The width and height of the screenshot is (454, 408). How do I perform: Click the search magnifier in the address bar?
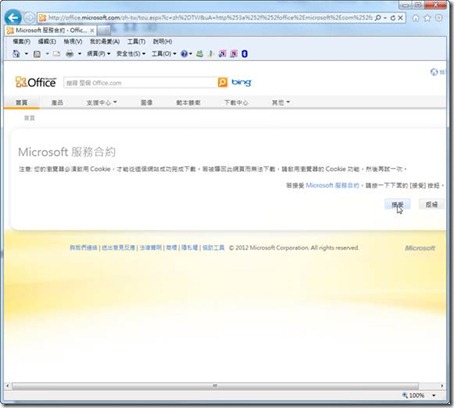coord(378,18)
